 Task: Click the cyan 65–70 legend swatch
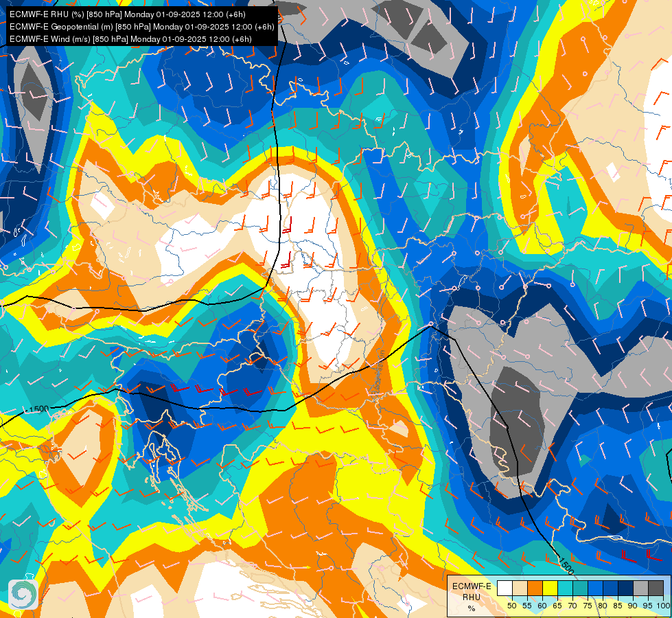(566, 588)
